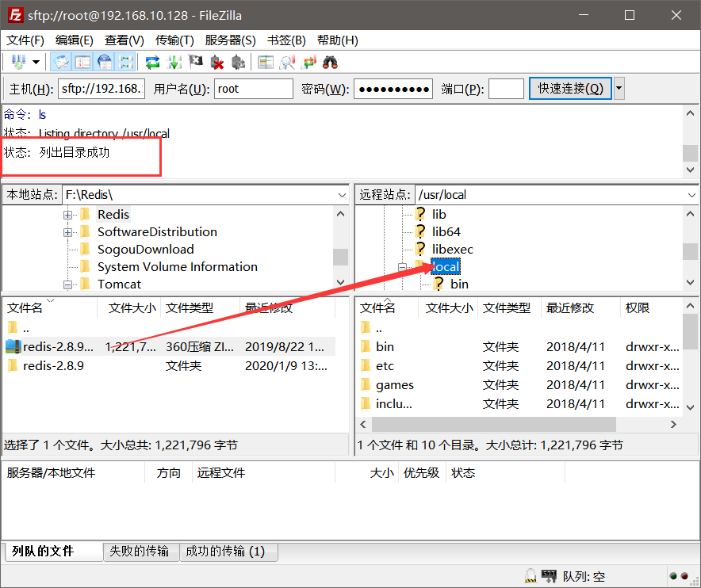Open the quick connect history dropdown
The width and height of the screenshot is (701, 588).
coord(619,89)
